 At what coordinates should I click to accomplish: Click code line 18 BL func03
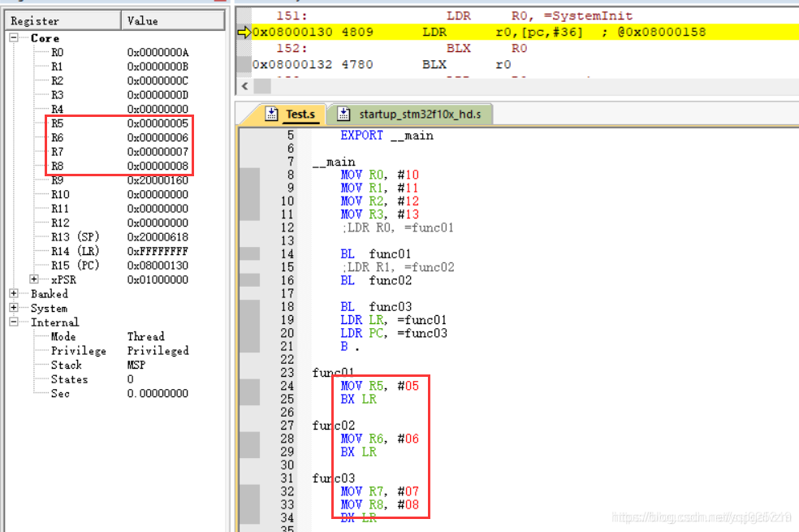click(x=376, y=307)
